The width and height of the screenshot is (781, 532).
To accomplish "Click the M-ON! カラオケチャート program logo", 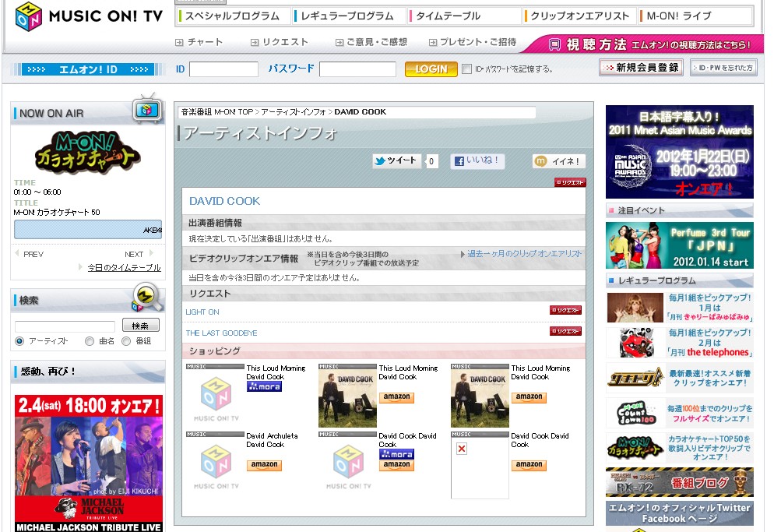I will pyautogui.click(x=88, y=153).
